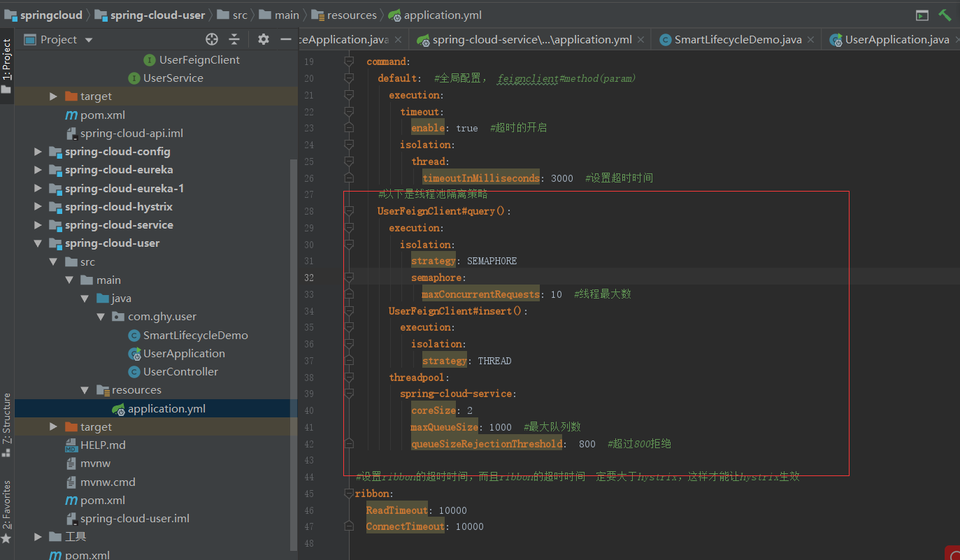Click the UserService interface icon
Screen dimensions: 960x560
coord(134,78)
